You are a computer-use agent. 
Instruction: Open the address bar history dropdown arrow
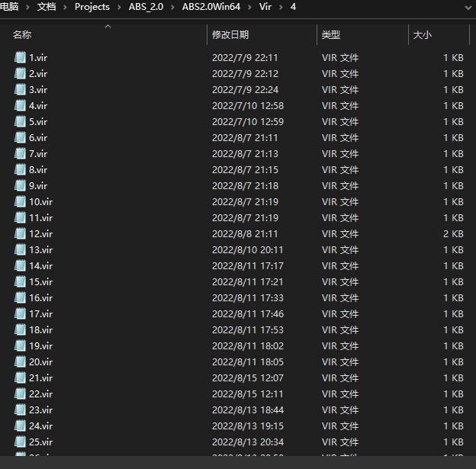pyautogui.click(x=468, y=8)
